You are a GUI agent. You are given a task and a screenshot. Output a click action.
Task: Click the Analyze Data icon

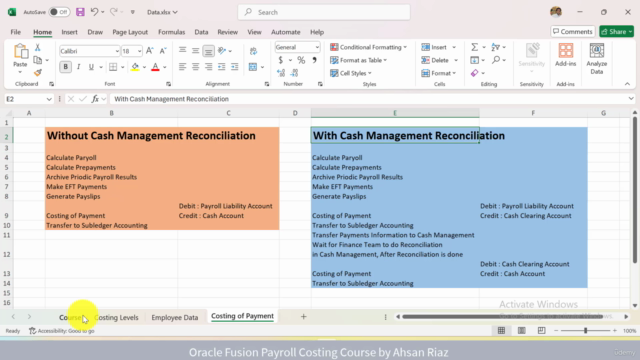pyautogui.click(x=597, y=59)
